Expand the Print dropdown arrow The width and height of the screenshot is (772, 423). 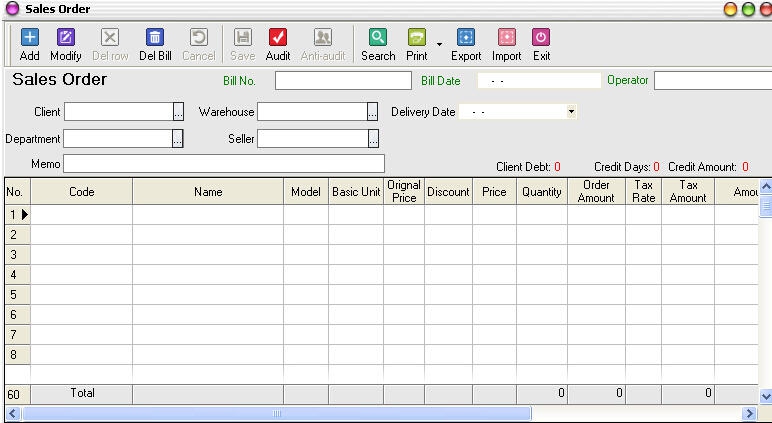pyautogui.click(x=439, y=44)
